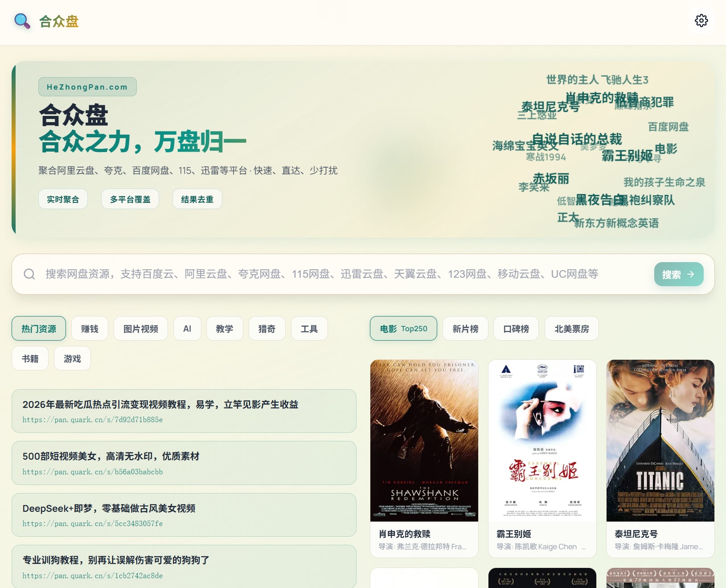Viewport: 726px width, 588px height.
Task: Click the quark link ending 1cb2742ac8de
Action: click(93, 576)
